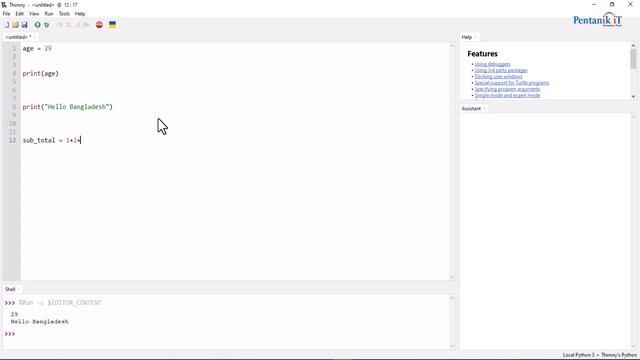The image size is (640, 360).
Task: Click scroll up arrow in Help panel
Action: pyautogui.click(x=633, y=45)
